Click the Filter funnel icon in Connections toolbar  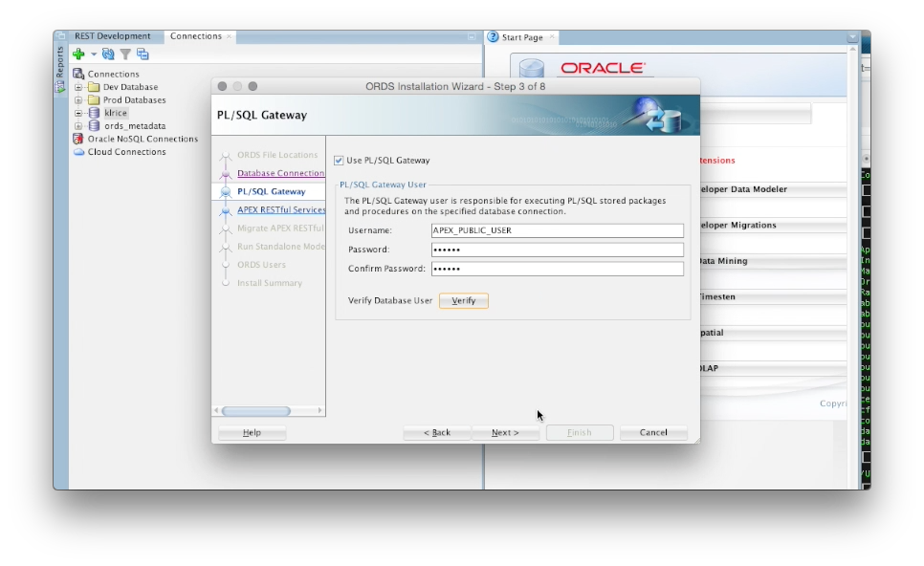125,54
